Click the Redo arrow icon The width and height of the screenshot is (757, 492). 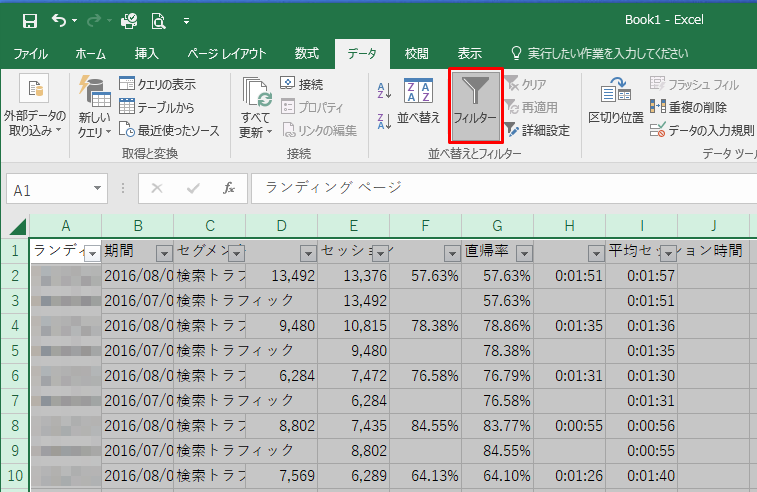coord(94,21)
